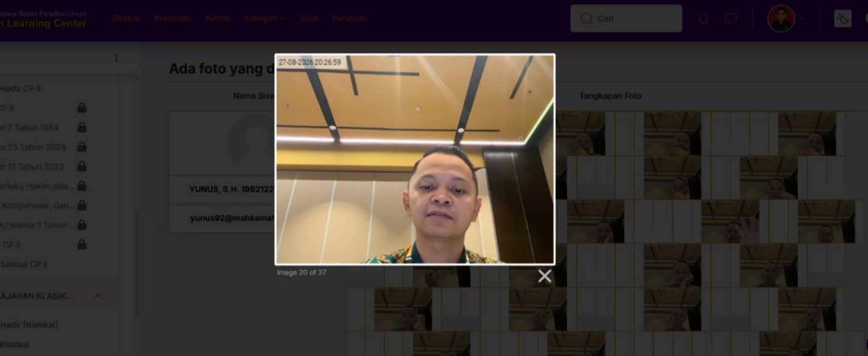The height and width of the screenshot is (356, 868).
Task: Click lock icon beside 12 Tahun 2022
Action: pyautogui.click(x=81, y=166)
